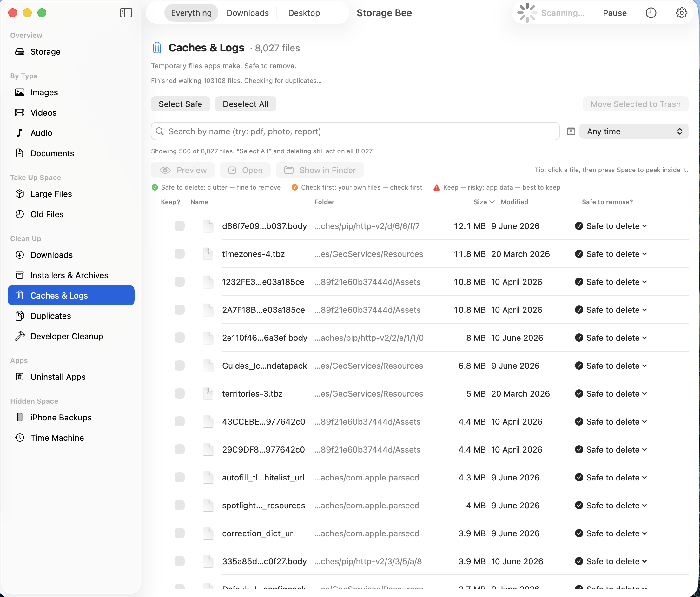The height and width of the screenshot is (597, 700).
Task: Click the Modified column header
Action: click(x=514, y=202)
